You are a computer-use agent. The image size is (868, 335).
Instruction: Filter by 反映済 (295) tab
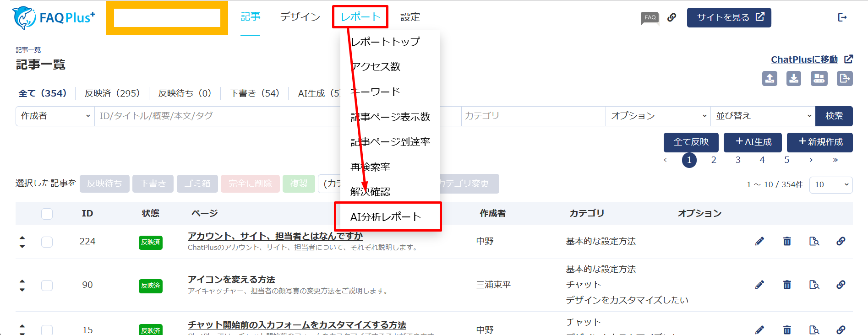coord(112,93)
